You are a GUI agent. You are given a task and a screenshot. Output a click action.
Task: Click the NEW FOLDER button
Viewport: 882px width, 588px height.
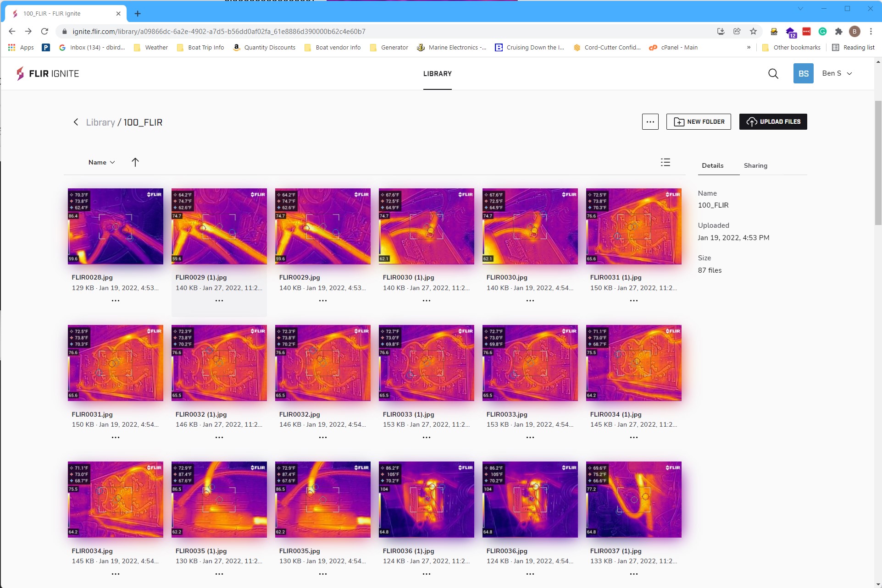coord(698,122)
